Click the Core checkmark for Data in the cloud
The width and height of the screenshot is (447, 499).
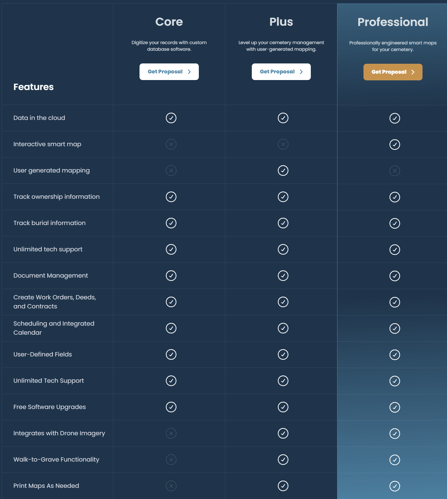(x=171, y=118)
